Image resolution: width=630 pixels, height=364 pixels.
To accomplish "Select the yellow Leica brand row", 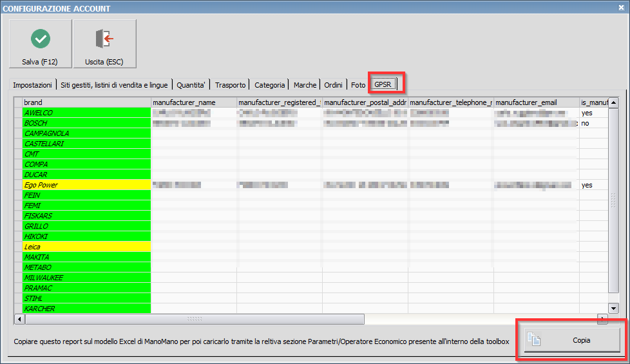I will (x=87, y=247).
